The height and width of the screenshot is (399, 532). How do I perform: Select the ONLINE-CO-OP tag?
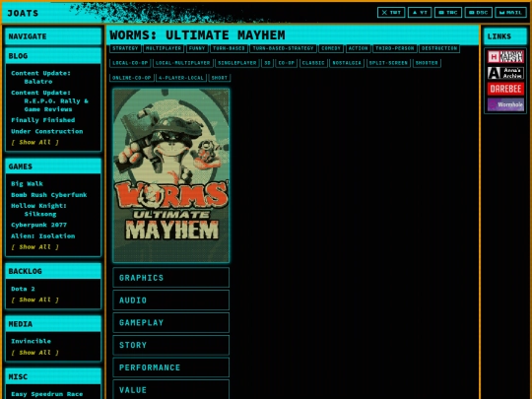click(x=132, y=78)
